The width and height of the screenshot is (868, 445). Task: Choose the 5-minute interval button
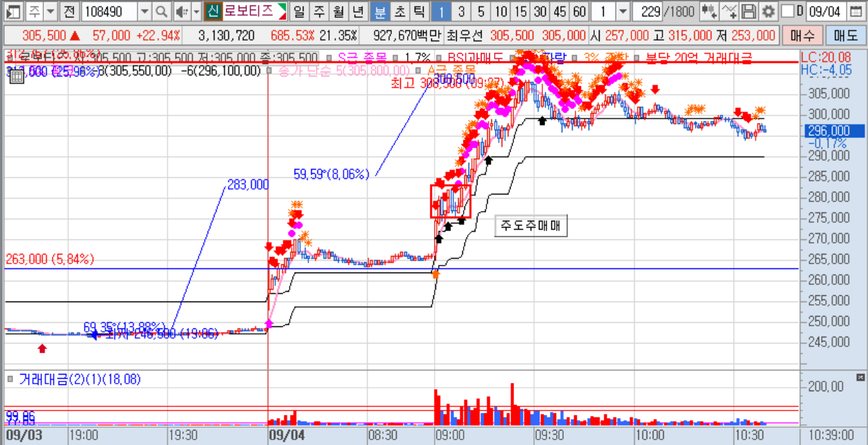pos(481,11)
